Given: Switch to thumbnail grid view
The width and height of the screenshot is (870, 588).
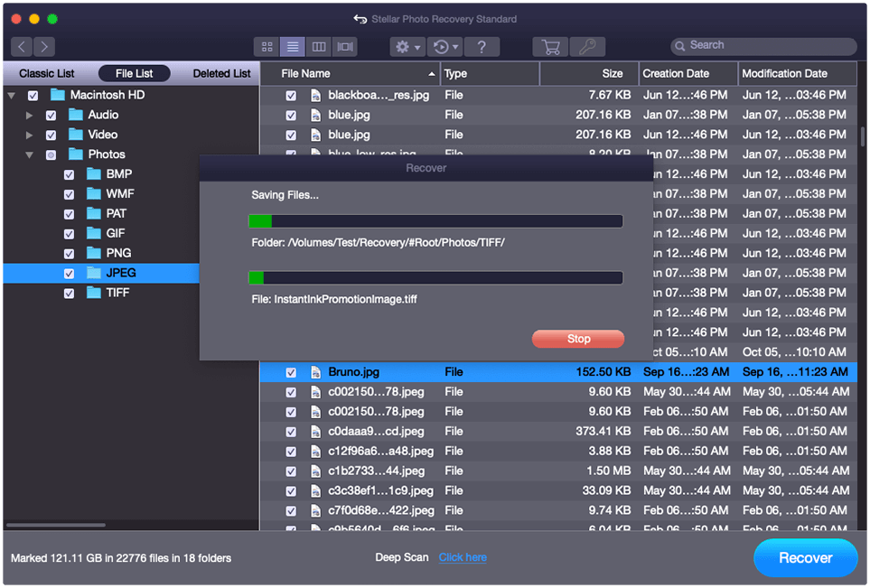Looking at the screenshot, I should tap(267, 46).
